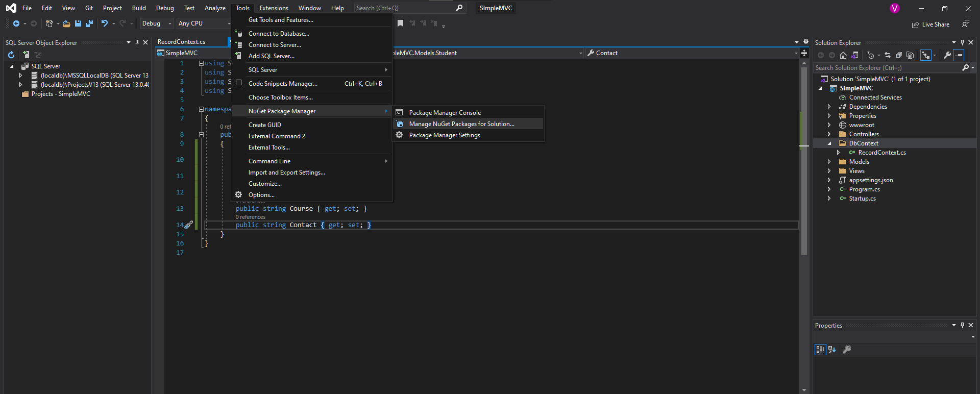This screenshot has width=980, height=394.
Task: Click Sync with Active Document icon
Action: pyautogui.click(x=888, y=55)
